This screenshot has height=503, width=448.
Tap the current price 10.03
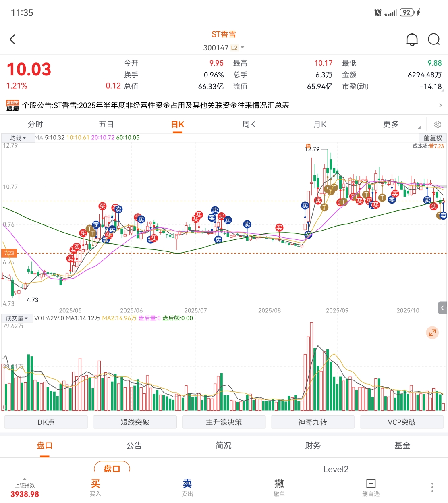pos(29,69)
